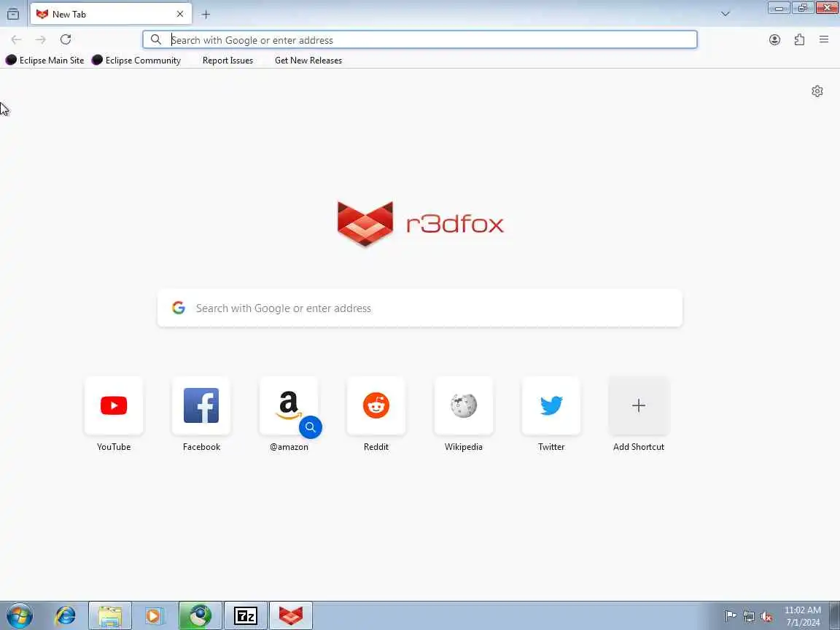Go forward one page
Image resolution: width=840 pixels, height=630 pixels.
click(x=41, y=39)
